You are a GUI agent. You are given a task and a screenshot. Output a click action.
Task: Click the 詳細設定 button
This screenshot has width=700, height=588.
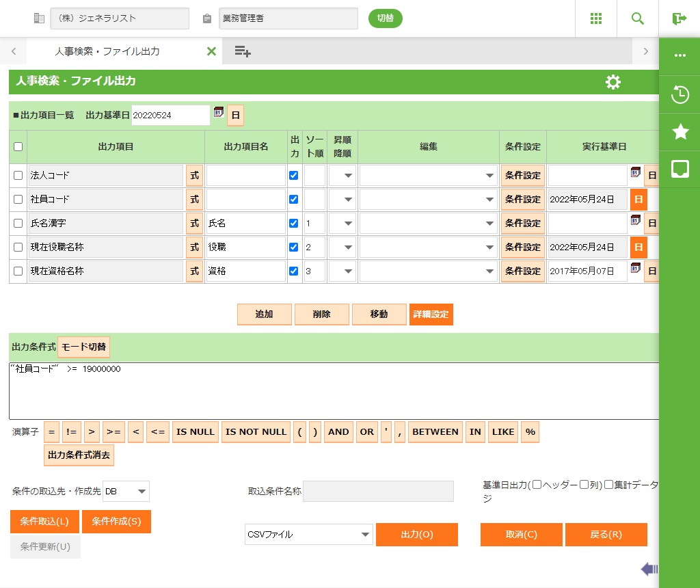pyautogui.click(x=431, y=315)
